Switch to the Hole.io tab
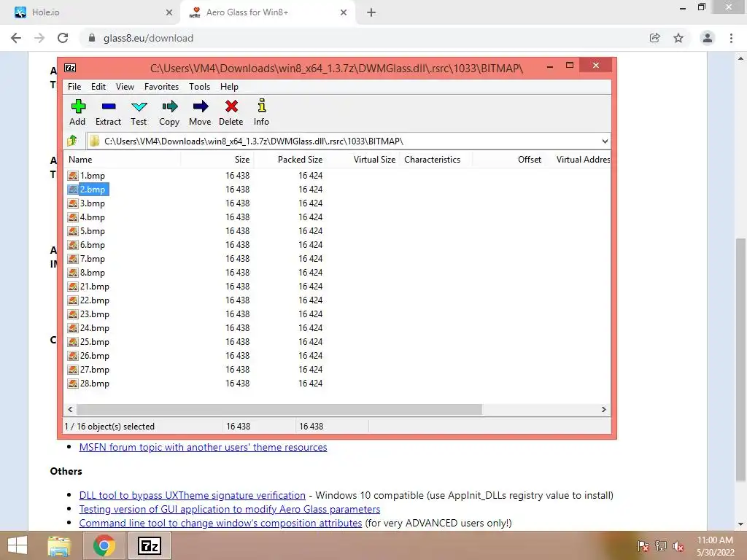The image size is (747, 560). click(x=88, y=12)
